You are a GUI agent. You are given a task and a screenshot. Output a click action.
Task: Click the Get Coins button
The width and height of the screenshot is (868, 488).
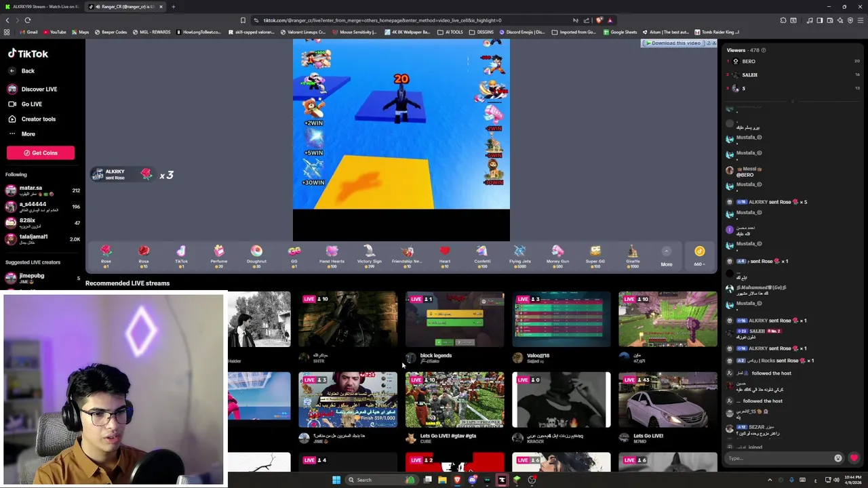click(41, 152)
